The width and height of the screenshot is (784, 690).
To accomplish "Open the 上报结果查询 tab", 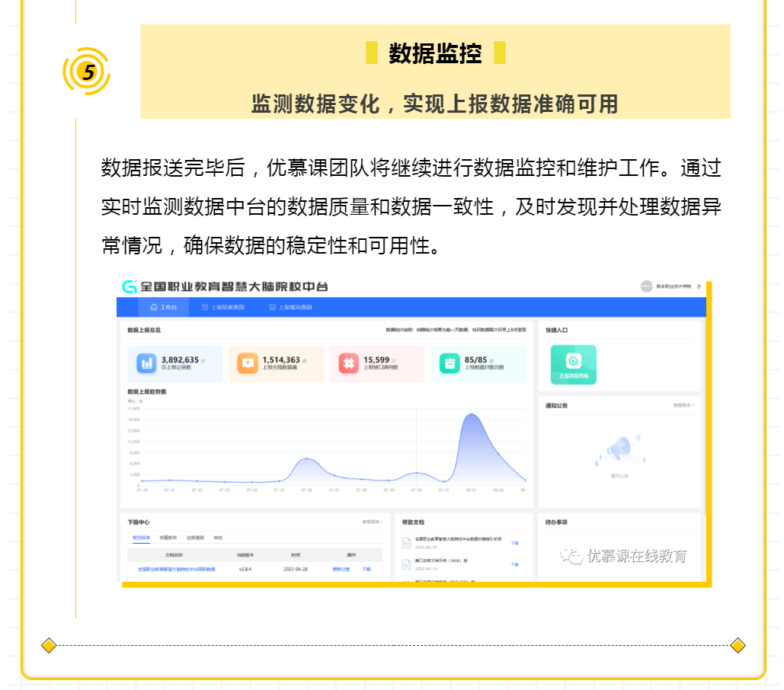I will click(223, 308).
